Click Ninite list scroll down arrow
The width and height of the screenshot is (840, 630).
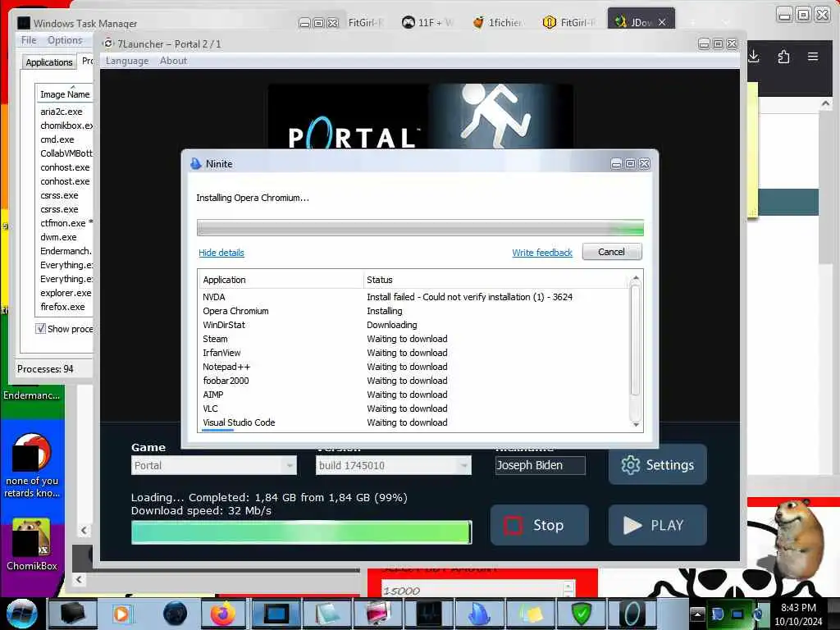[636, 424]
